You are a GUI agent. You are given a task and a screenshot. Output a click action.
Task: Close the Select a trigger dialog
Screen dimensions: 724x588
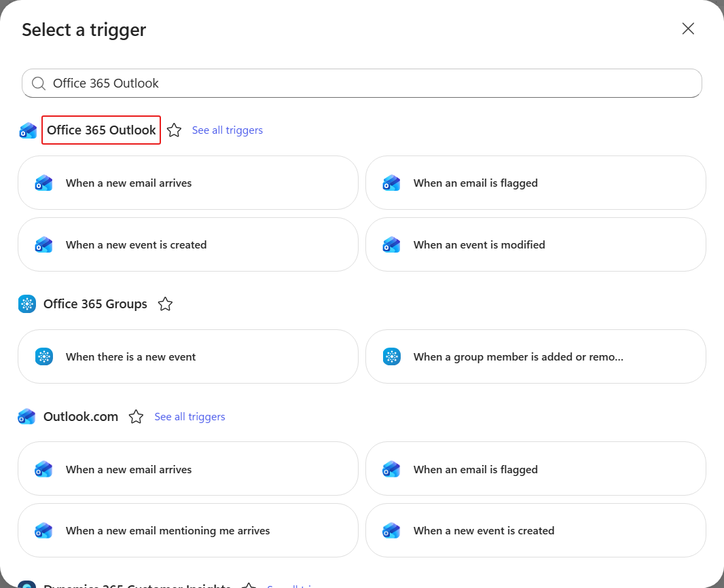[x=688, y=29]
